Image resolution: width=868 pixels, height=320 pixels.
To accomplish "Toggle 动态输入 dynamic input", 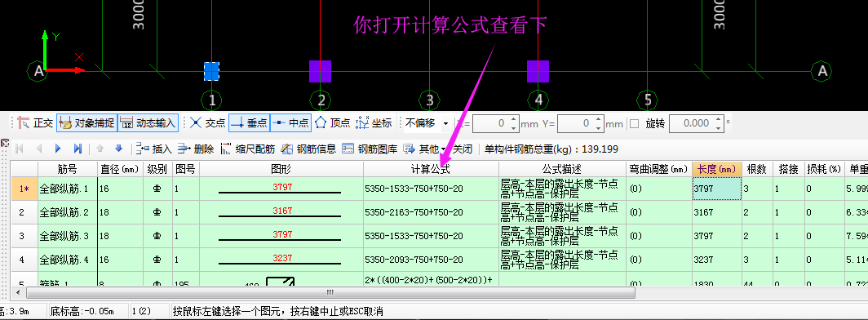I will [x=148, y=123].
